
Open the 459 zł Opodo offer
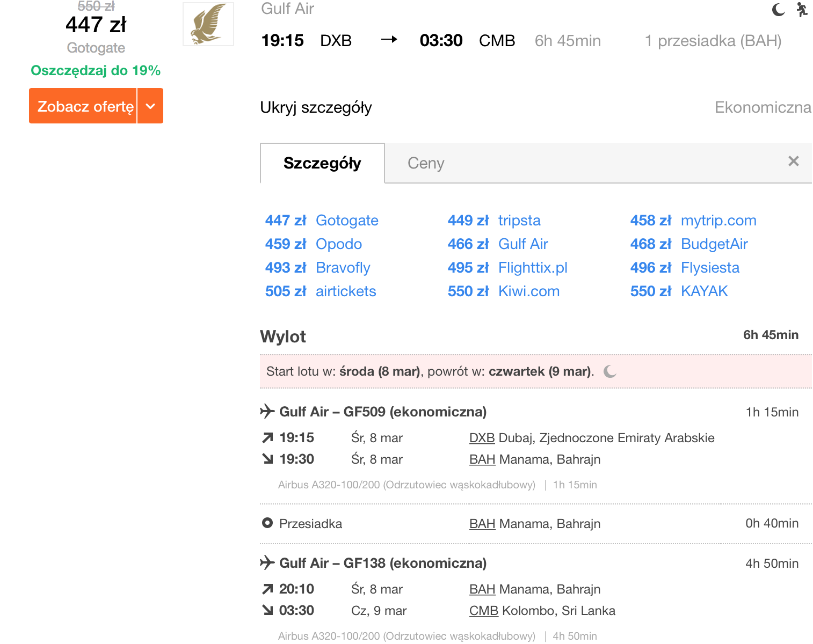coord(314,244)
